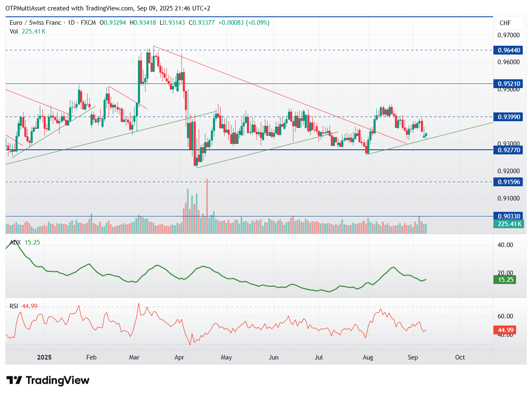The height and width of the screenshot is (396, 532).
Task: Click the 0.90330 price level label
Action: point(508,216)
